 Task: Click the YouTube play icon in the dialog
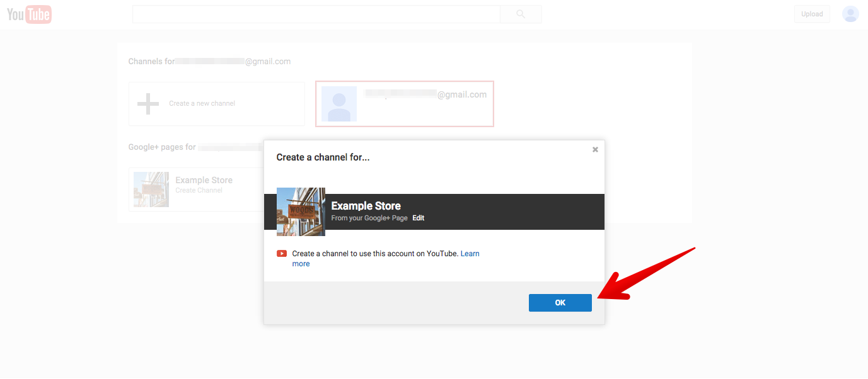click(x=281, y=253)
